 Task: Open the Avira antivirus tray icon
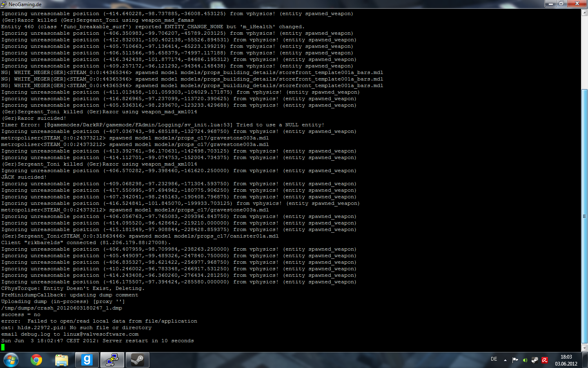[x=544, y=360]
